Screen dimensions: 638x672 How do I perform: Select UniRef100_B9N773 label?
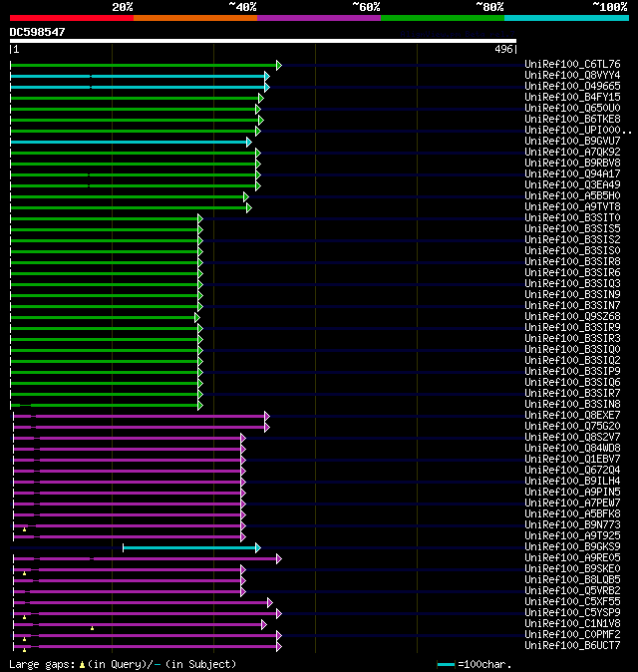coord(572,525)
